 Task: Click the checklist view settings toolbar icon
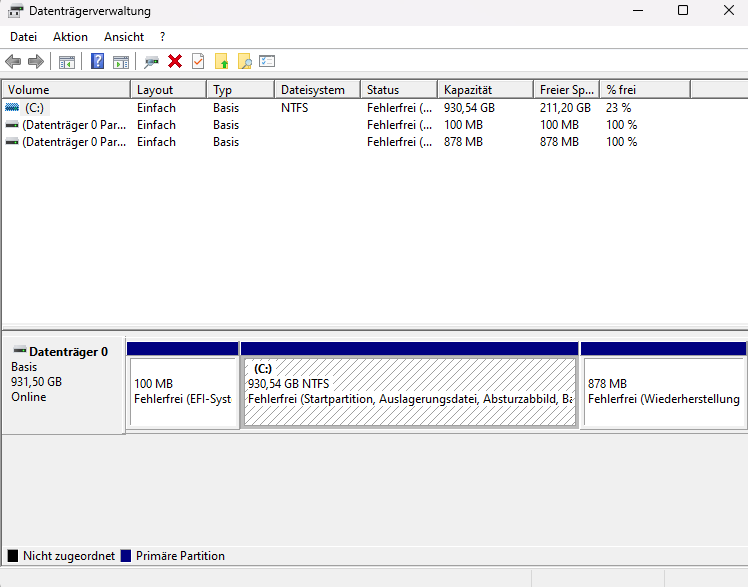[x=267, y=61]
